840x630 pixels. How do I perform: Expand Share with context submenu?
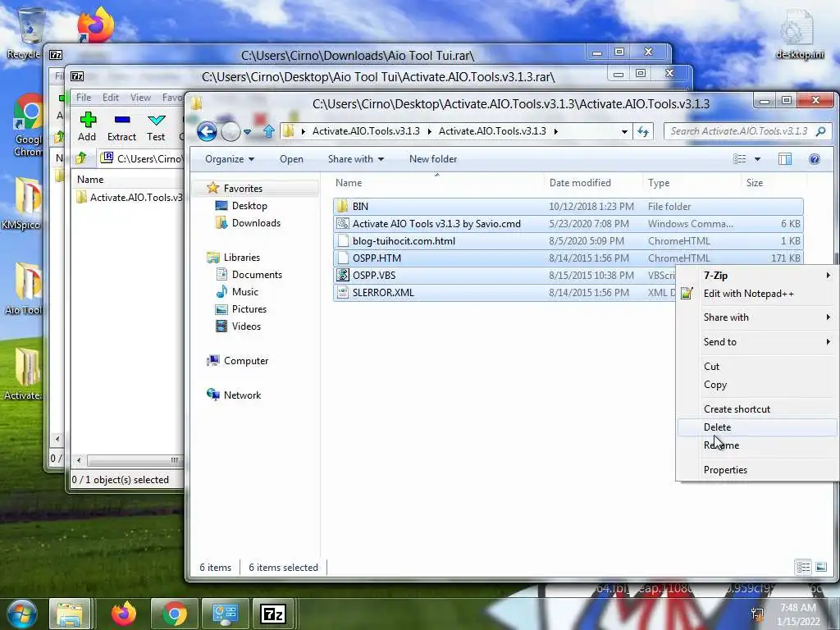(x=757, y=317)
